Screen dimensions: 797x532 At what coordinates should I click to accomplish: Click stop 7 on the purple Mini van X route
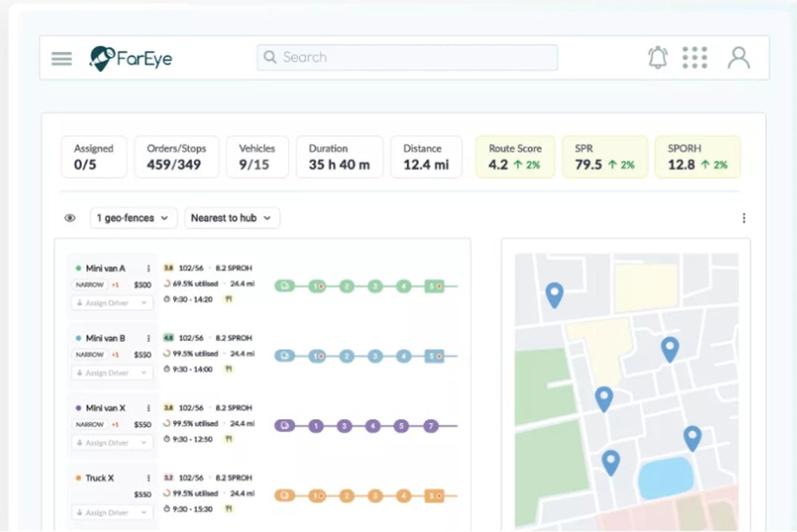431,426
